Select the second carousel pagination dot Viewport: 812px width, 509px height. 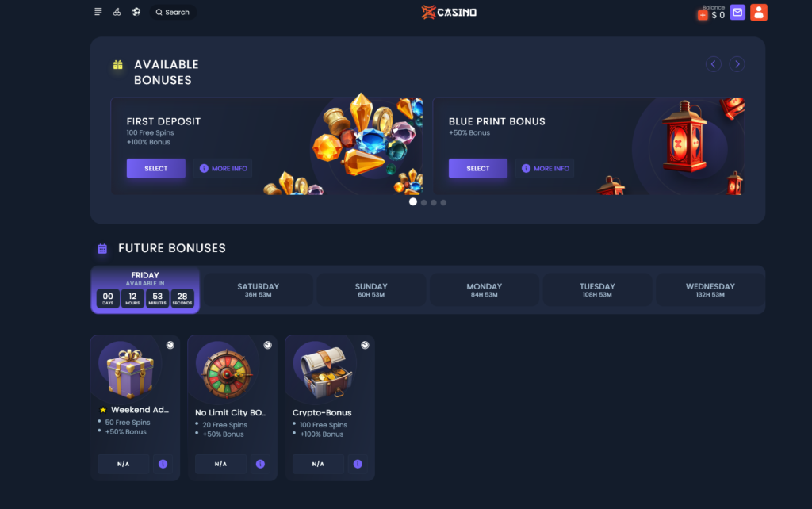pos(424,202)
